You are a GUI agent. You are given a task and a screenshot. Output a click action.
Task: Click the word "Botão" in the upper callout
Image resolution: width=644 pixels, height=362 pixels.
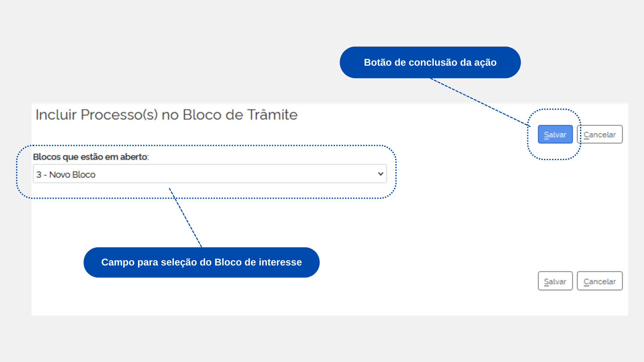378,62
